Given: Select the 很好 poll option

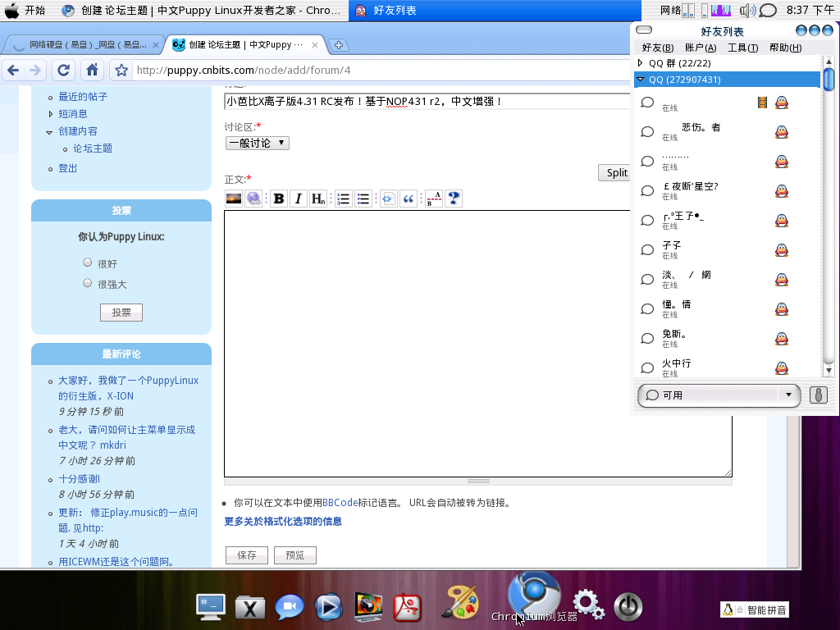Looking at the screenshot, I should 87,262.
